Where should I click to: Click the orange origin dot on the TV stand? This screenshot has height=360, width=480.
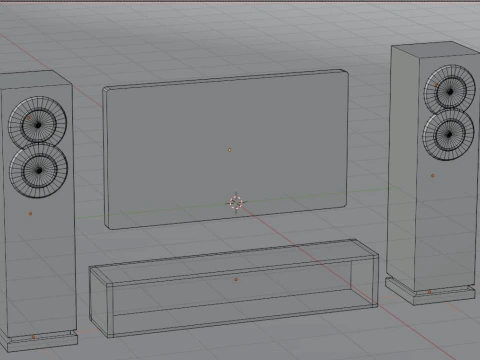[236, 280]
